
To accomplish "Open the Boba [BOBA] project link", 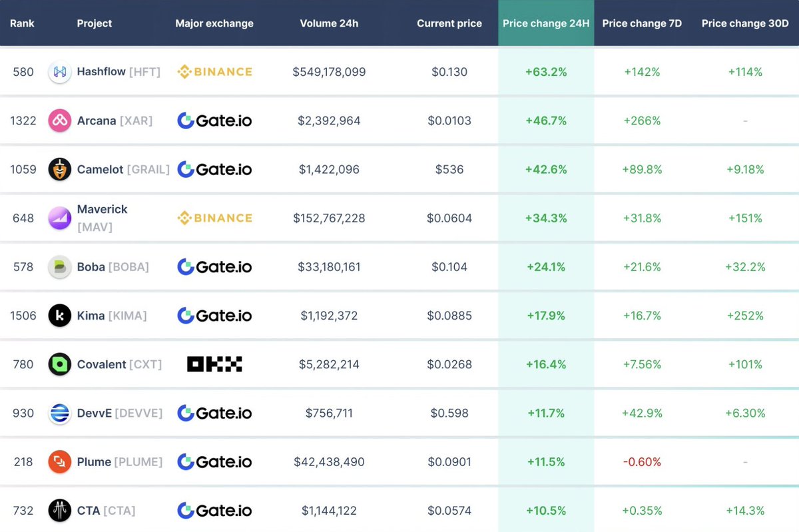I will click(113, 267).
